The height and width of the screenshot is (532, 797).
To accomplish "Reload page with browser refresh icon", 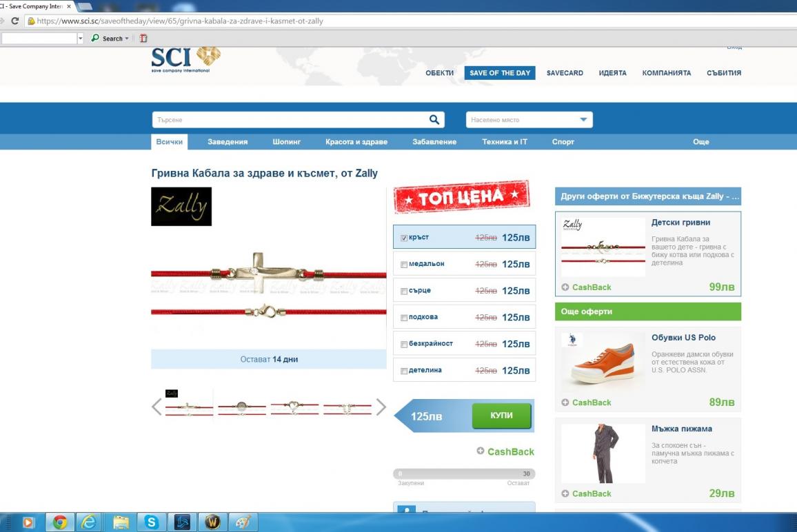I will pyautogui.click(x=14, y=21).
